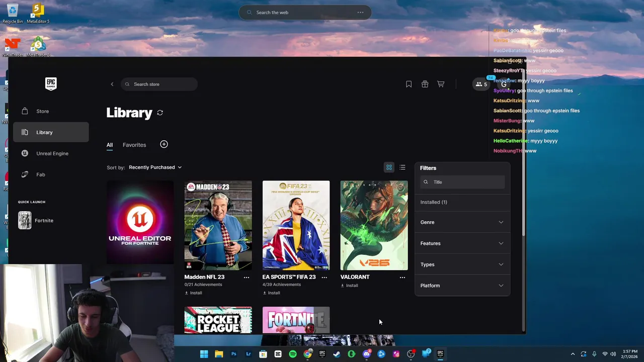Focus the Search store field
644x362 pixels.
point(159,84)
